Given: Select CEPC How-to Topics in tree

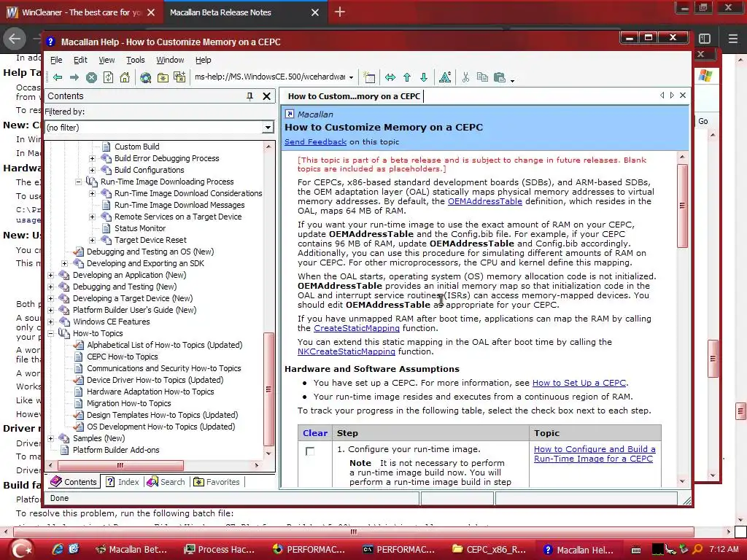Looking at the screenshot, I should [123, 357].
